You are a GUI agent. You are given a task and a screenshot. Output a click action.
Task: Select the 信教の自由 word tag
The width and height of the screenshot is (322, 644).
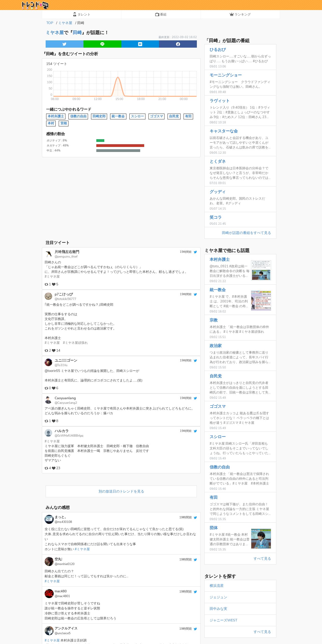coord(78,116)
